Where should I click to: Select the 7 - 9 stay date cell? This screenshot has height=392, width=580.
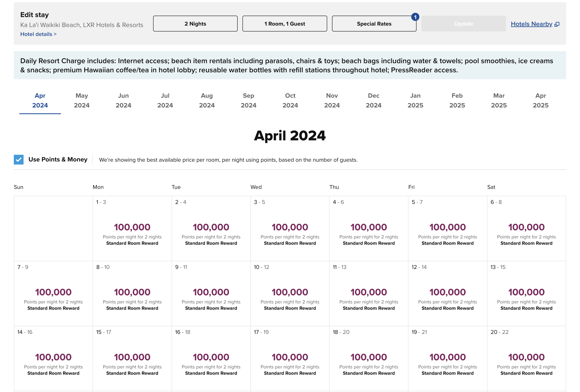coord(53,293)
